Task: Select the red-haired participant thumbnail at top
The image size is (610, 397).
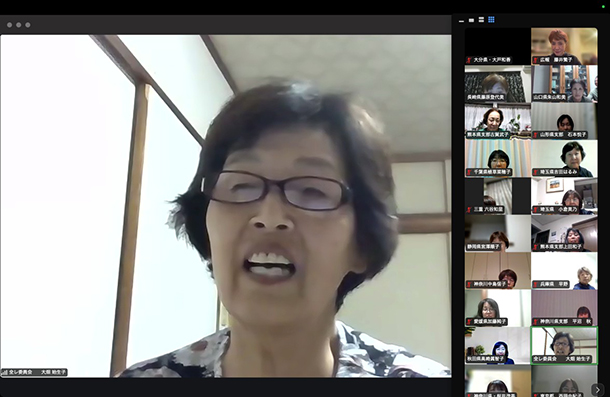Action: (x=564, y=46)
